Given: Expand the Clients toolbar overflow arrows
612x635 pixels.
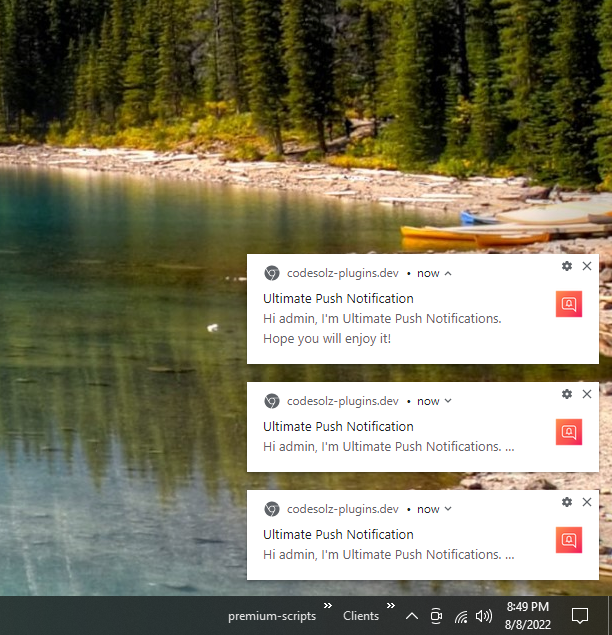Looking at the screenshot, I should 390,605.
